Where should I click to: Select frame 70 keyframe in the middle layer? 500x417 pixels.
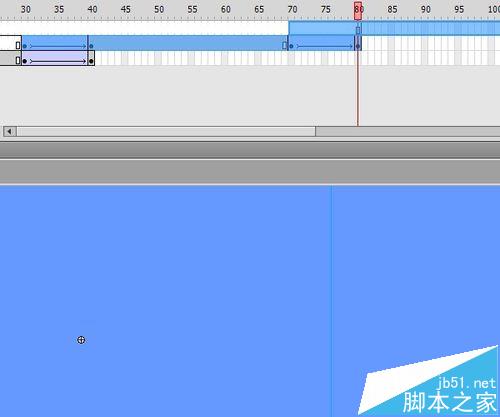291,46
